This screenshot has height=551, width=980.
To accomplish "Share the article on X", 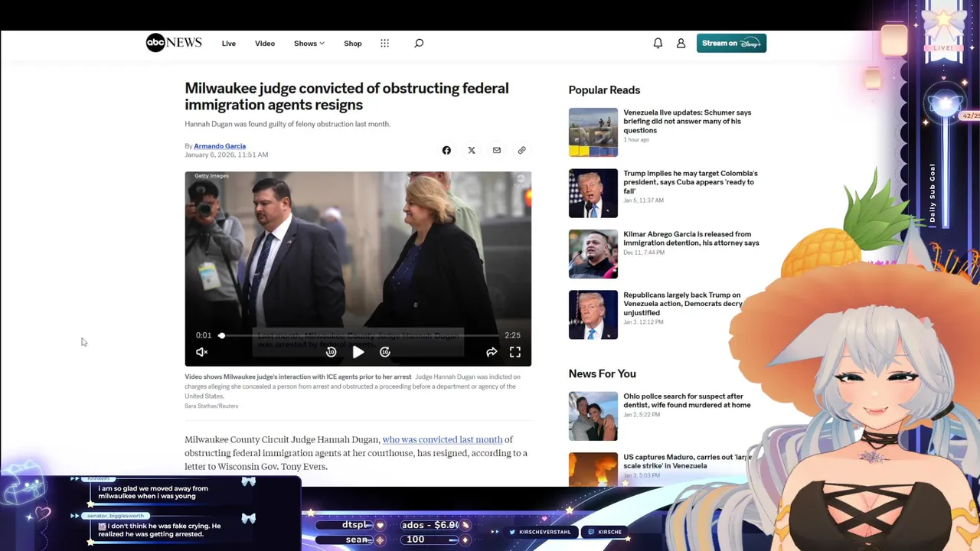I will (x=472, y=150).
